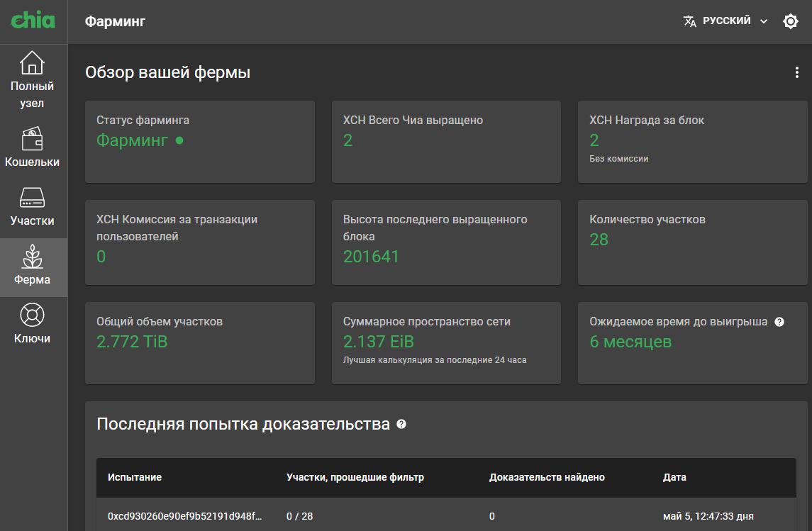Click help icon next to expected win time
Viewport: 812px width, 531px height.
[779, 322]
